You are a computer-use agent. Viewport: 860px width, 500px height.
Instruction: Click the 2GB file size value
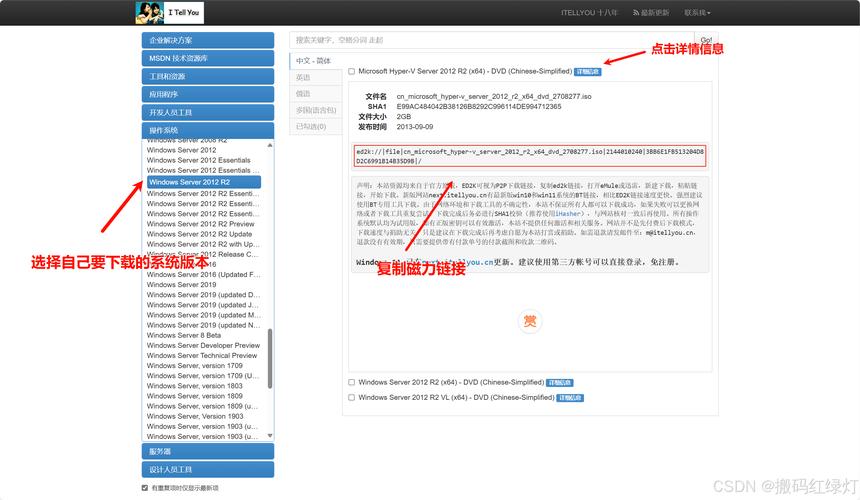[404, 117]
